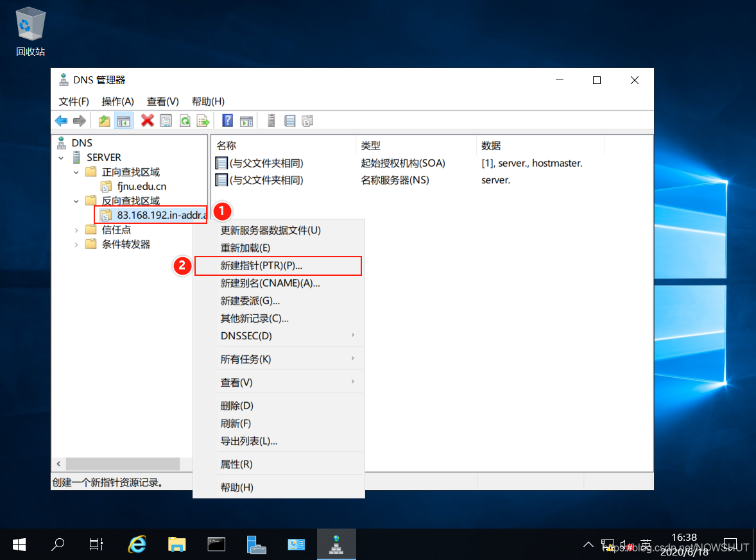
Task: Open properties via toolbar icon
Action: [x=166, y=121]
